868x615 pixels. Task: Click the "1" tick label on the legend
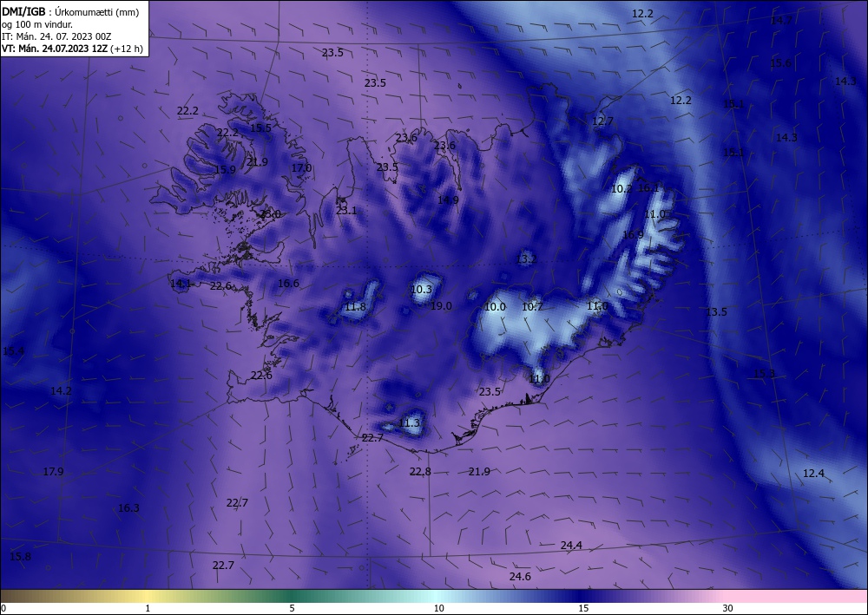pyautogui.click(x=148, y=608)
